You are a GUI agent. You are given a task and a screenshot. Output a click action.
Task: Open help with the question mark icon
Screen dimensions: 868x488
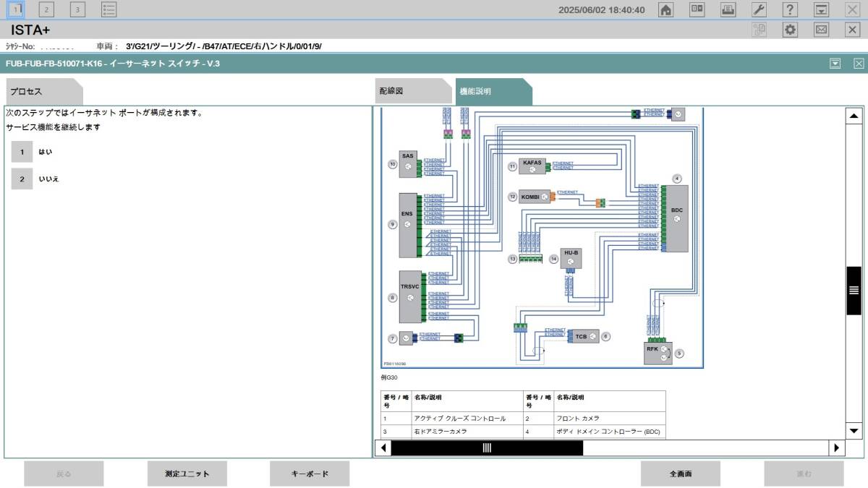791,9
